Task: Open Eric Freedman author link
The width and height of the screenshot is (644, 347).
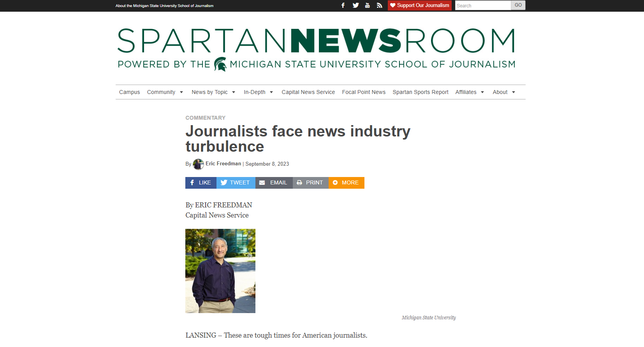Action: (x=223, y=164)
